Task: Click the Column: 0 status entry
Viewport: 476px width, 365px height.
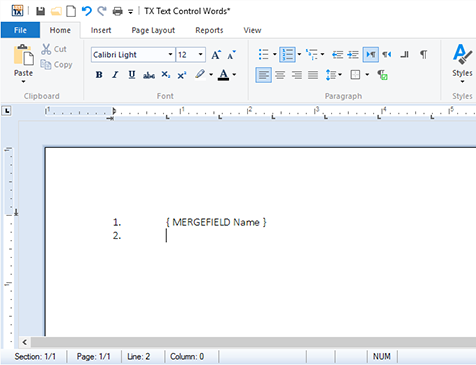Action: (187, 357)
